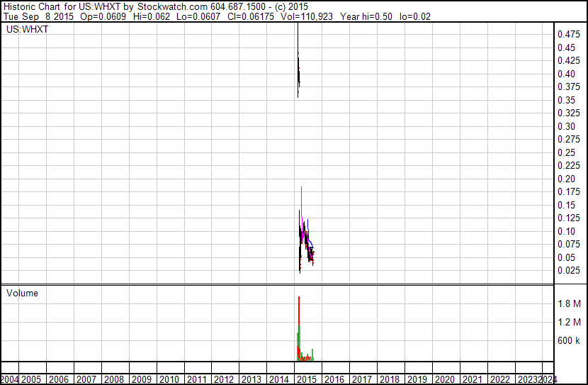Select the 0.425 price axis label
Screen dimensions: 588x385
[x=568, y=60]
